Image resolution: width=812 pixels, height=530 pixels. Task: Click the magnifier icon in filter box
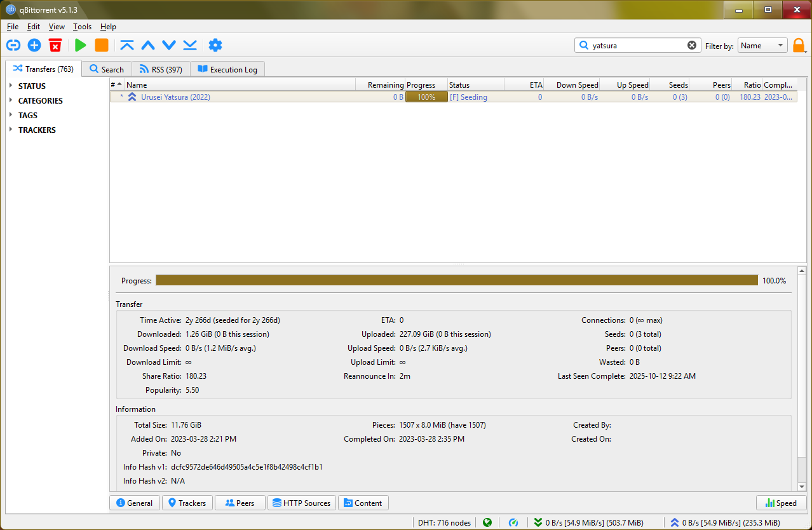[583, 45]
